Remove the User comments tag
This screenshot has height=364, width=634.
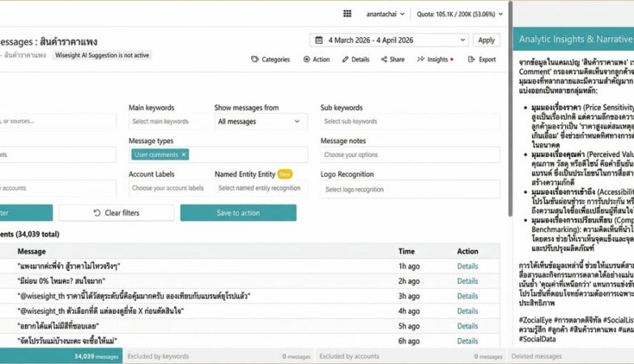coord(184,154)
